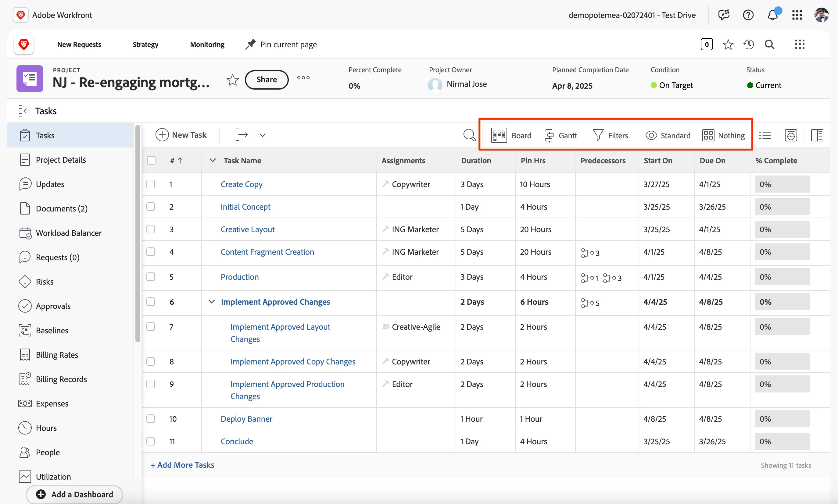Collapse all tasks via Task Name chevron
838x504 pixels.
213,160
